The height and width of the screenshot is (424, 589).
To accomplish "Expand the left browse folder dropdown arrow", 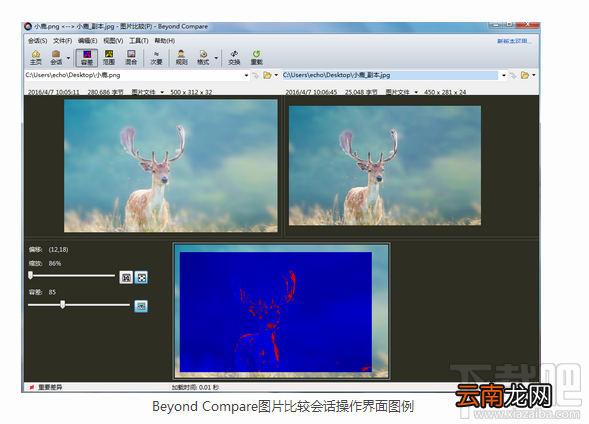I will tap(276, 75).
